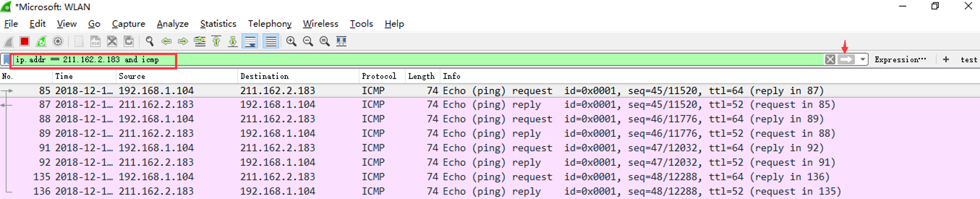Open the Analyze menu
This screenshot has height=199, width=980.
click(x=172, y=24)
